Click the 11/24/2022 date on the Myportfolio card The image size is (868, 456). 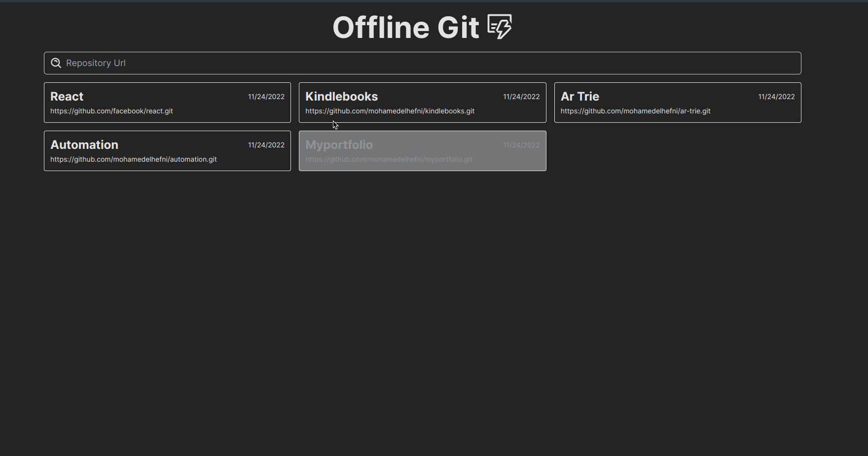[521, 145]
